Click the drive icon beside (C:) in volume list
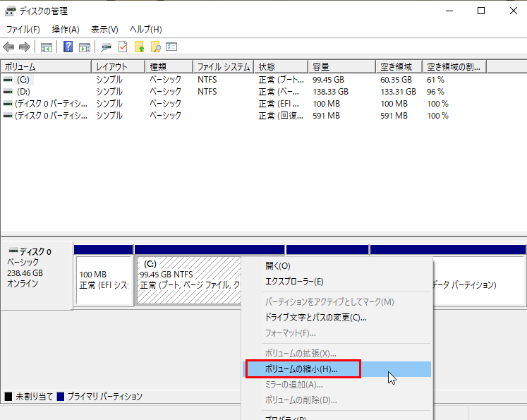527x420 pixels. coord(8,80)
